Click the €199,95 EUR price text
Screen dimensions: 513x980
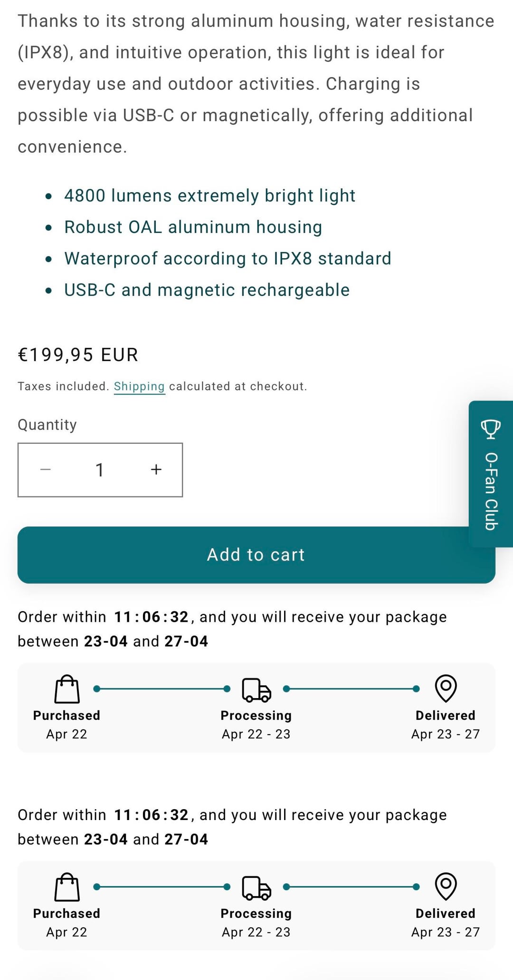78,355
